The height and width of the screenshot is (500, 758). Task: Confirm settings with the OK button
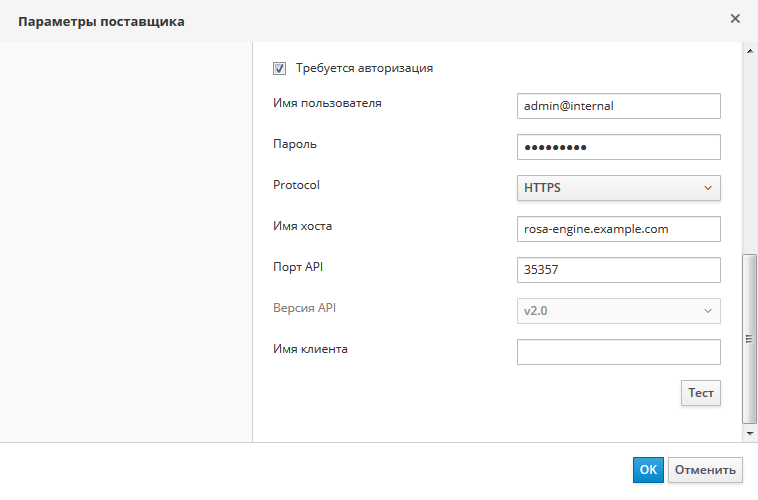[x=648, y=470]
